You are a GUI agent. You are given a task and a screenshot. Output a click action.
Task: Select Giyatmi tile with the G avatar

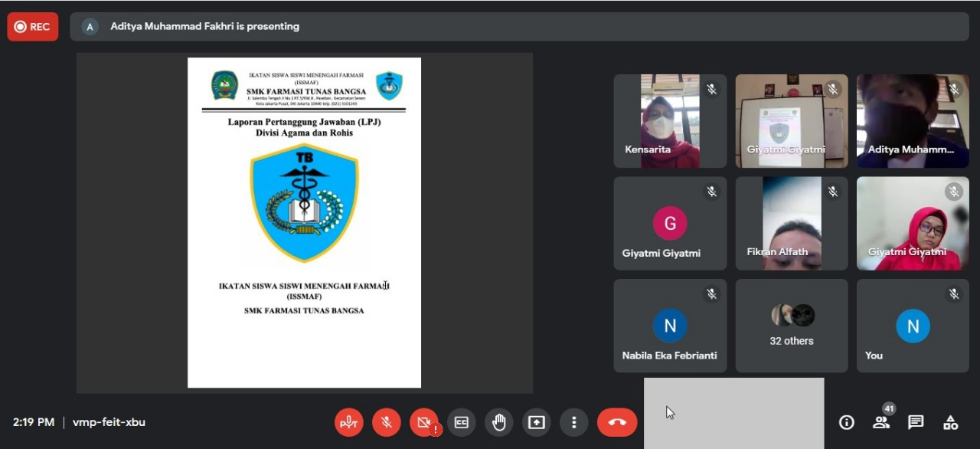point(670,224)
